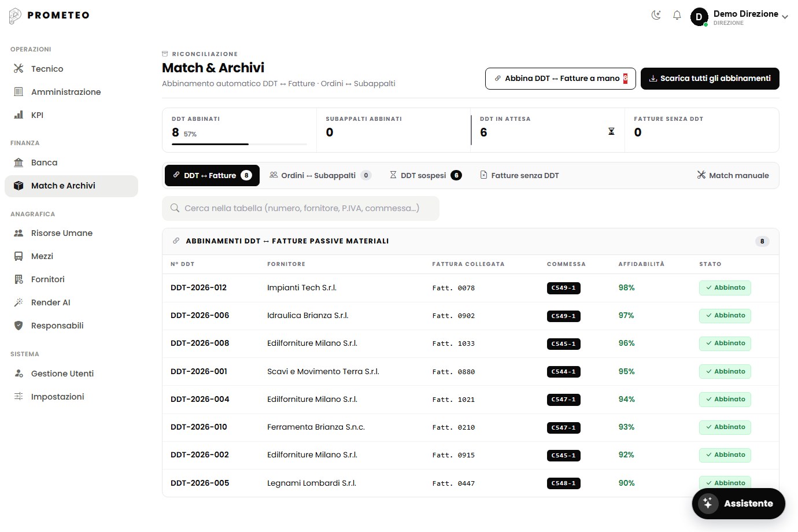The height and width of the screenshot is (532, 798).
Task: Click Abbina DDT ↔ Fatture a mano button
Action: coord(560,79)
